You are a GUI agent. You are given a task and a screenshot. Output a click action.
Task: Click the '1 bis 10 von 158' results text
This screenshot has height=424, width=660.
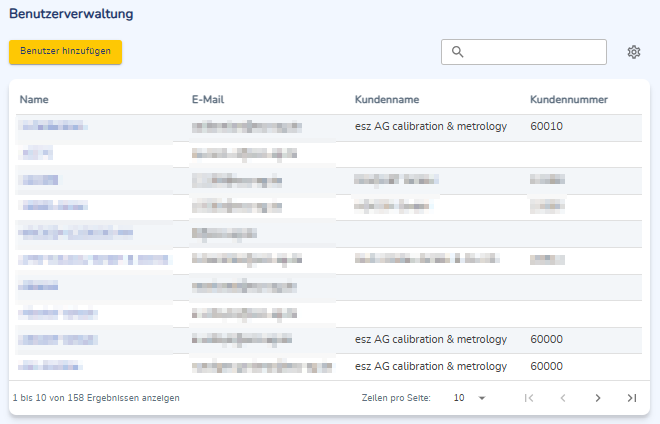tap(96, 398)
